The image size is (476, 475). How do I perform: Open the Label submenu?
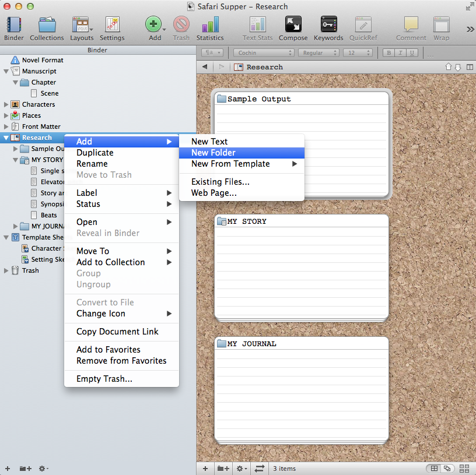(x=121, y=193)
